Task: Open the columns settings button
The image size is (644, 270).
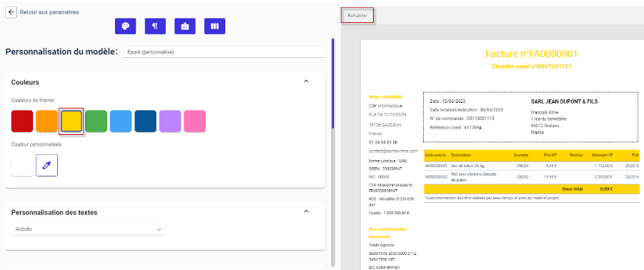Action: 215,26
